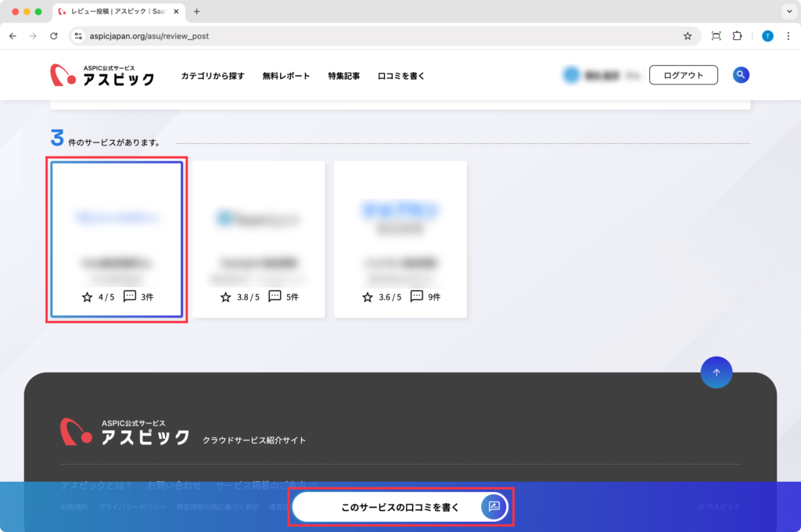Open 無料レポート menu item
Image resolution: width=801 pixels, height=532 pixels.
(x=286, y=76)
